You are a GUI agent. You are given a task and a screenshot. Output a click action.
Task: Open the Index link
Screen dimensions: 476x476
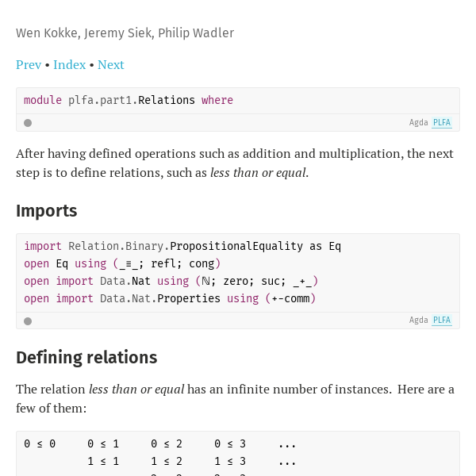pyautogui.click(x=70, y=65)
